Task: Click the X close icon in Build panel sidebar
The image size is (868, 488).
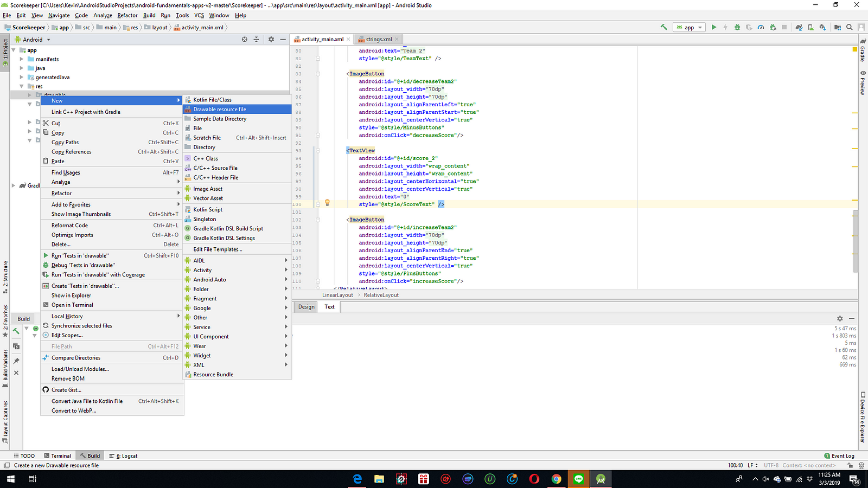Action: 16,373
